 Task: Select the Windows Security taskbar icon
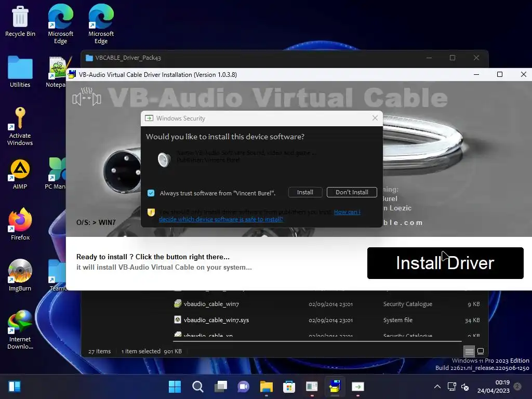pyautogui.click(x=357, y=387)
